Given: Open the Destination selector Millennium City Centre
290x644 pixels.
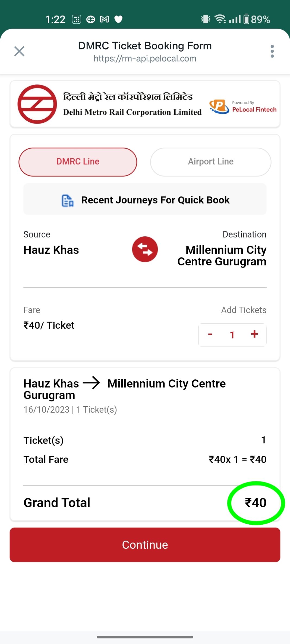Looking at the screenshot, I should [x=222, y=255].
